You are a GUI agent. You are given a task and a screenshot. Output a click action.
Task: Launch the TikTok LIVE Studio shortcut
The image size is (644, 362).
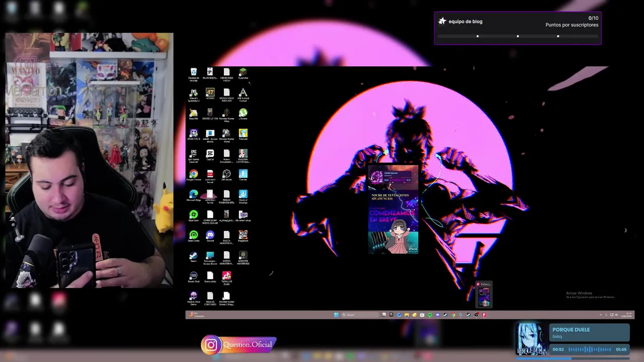point(226,277)
